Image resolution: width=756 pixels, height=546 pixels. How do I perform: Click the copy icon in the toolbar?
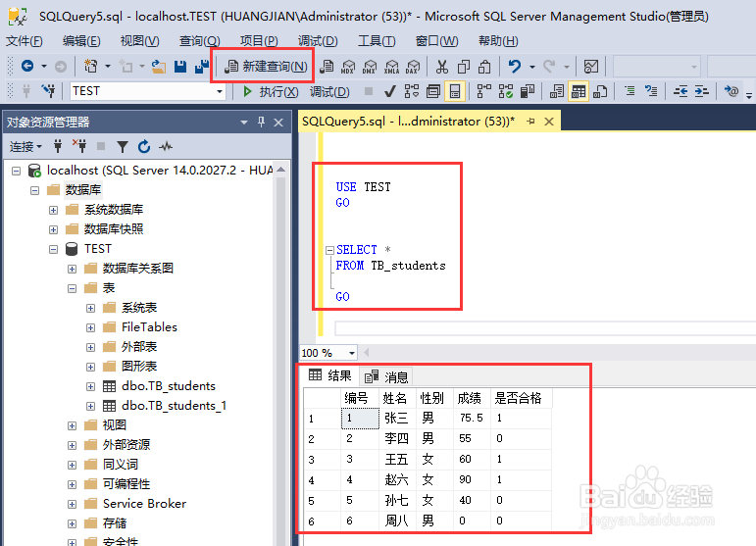[x=464, y=66]
